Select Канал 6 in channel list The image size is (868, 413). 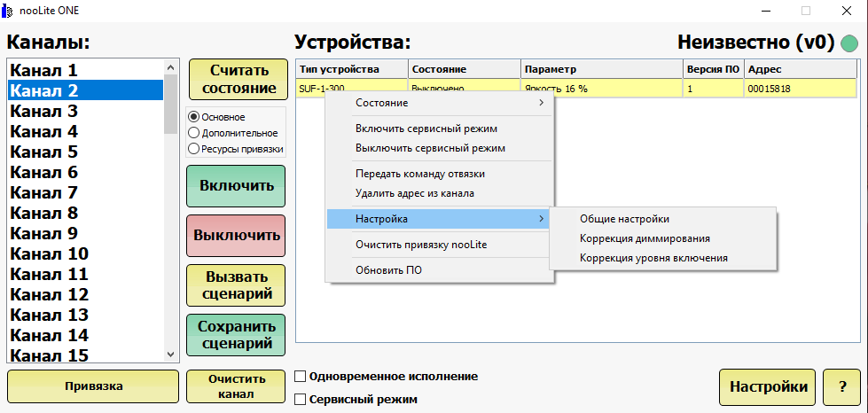86,172
